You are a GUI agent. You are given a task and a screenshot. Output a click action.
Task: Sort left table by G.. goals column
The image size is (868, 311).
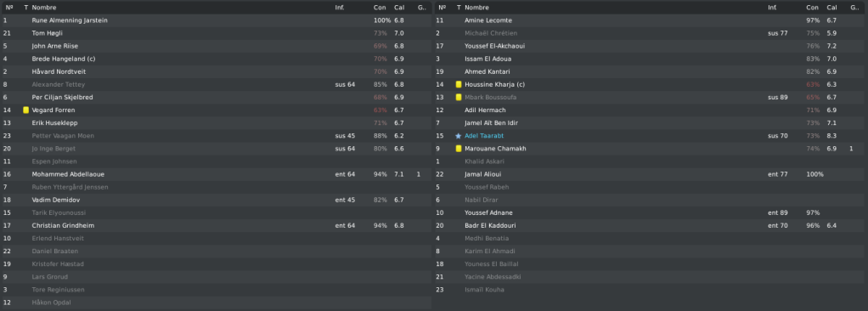pyautogui.click(x=421, y=8)
